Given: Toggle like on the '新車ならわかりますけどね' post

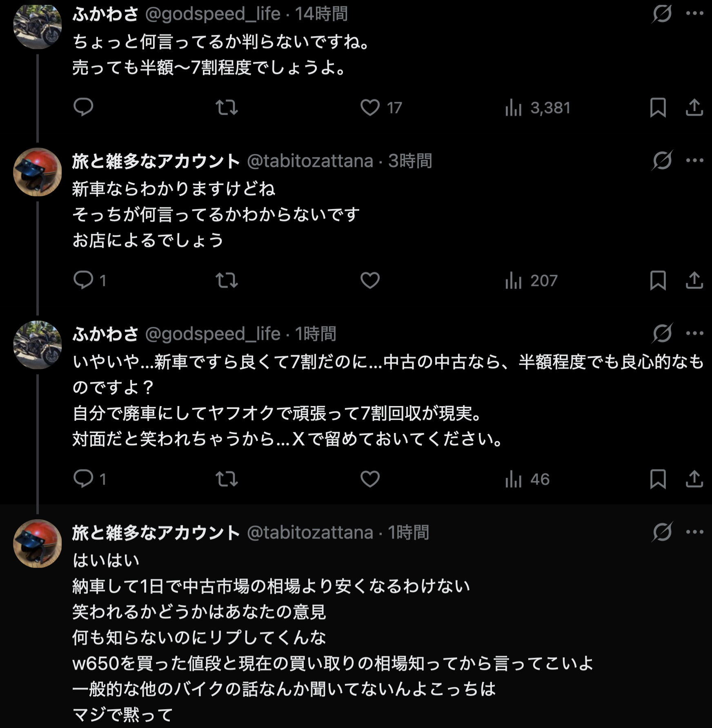Looking at the screenshot, I should point(370,281).
